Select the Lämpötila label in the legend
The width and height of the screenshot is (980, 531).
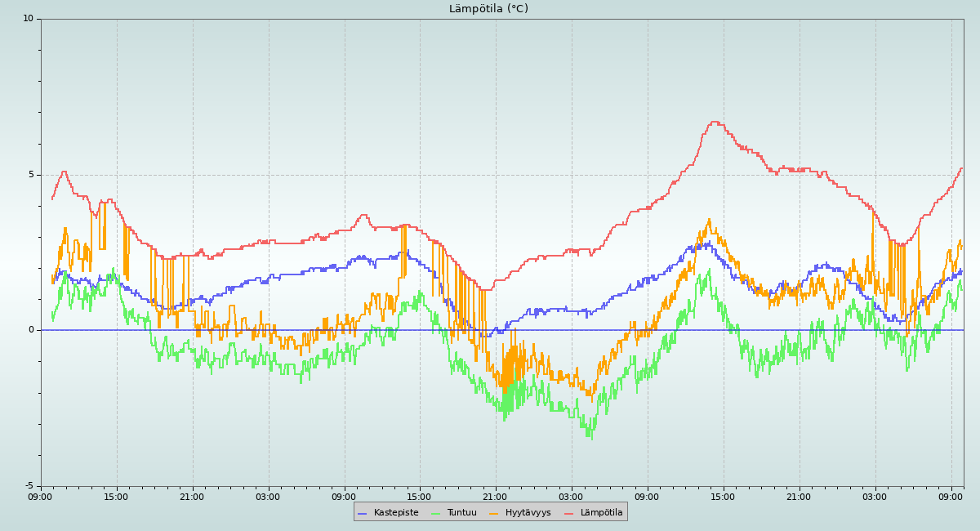(x=601, y=513)
